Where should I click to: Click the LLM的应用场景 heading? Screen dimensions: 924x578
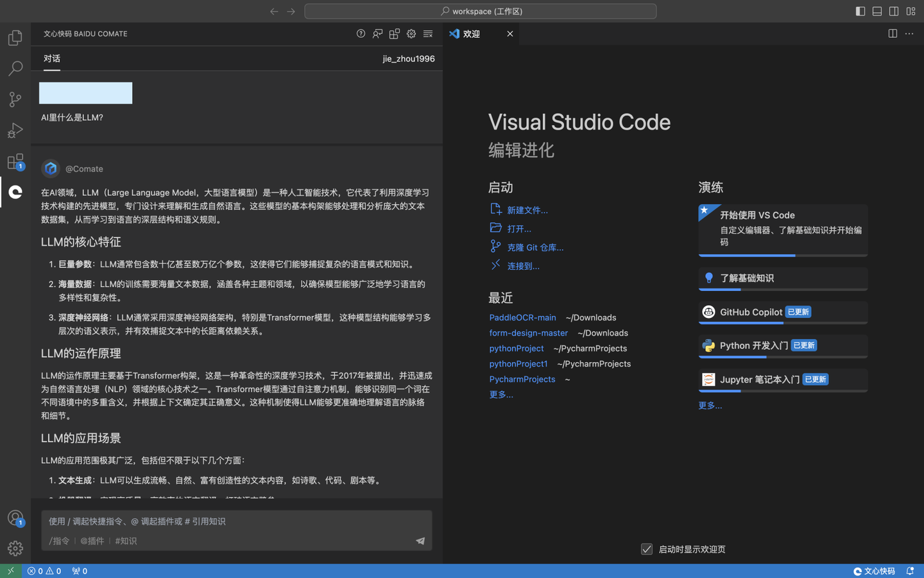81,439
